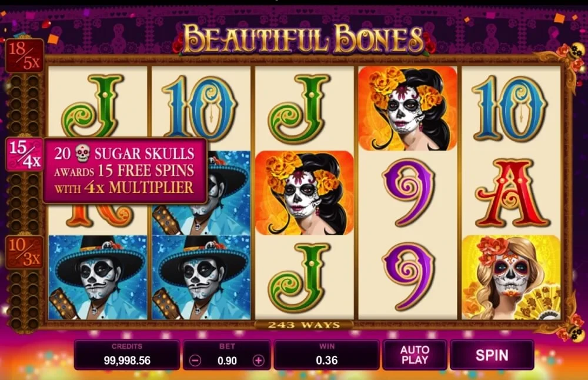The image size is (588, 380).
Task: Click the 243 WAYS label
Action: [304, 325]
